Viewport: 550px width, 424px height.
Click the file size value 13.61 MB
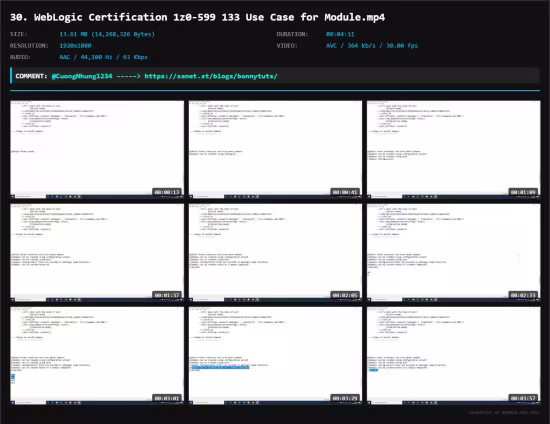click(107, 34)
